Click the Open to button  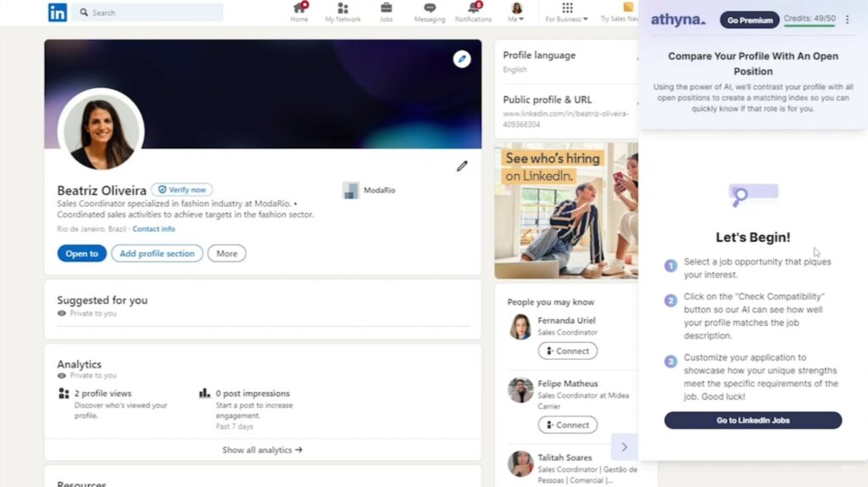82,253
